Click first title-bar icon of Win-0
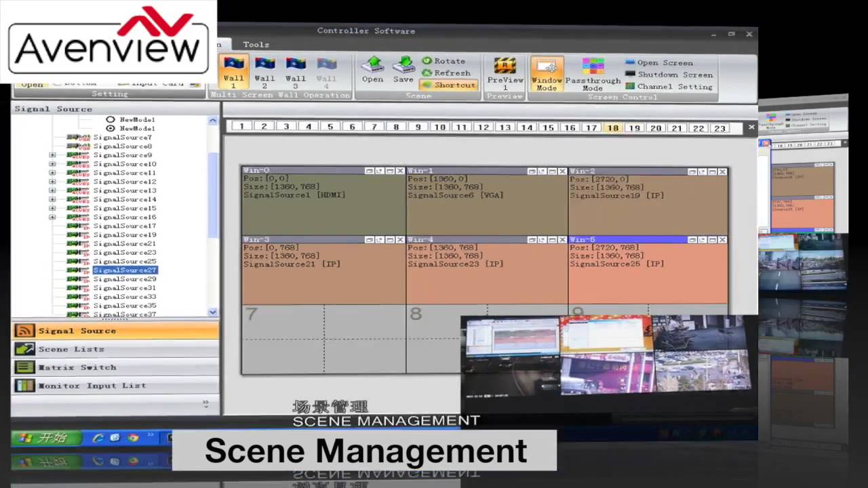 click(370, 171)
